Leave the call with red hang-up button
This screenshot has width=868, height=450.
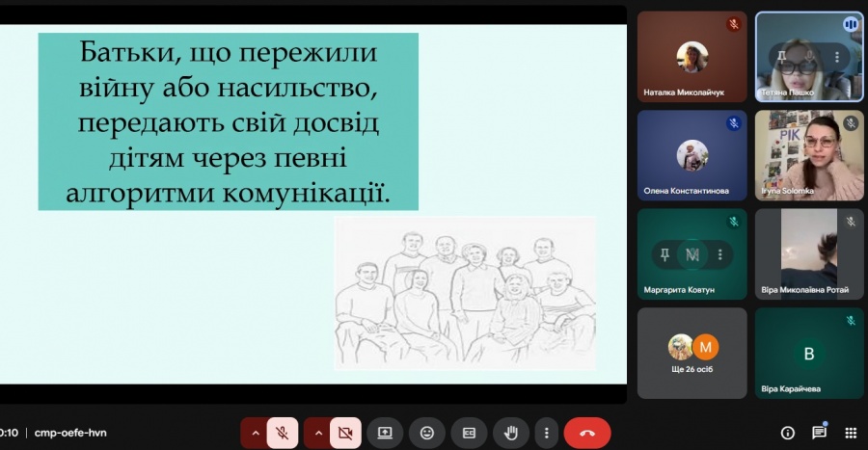[587, 433]
